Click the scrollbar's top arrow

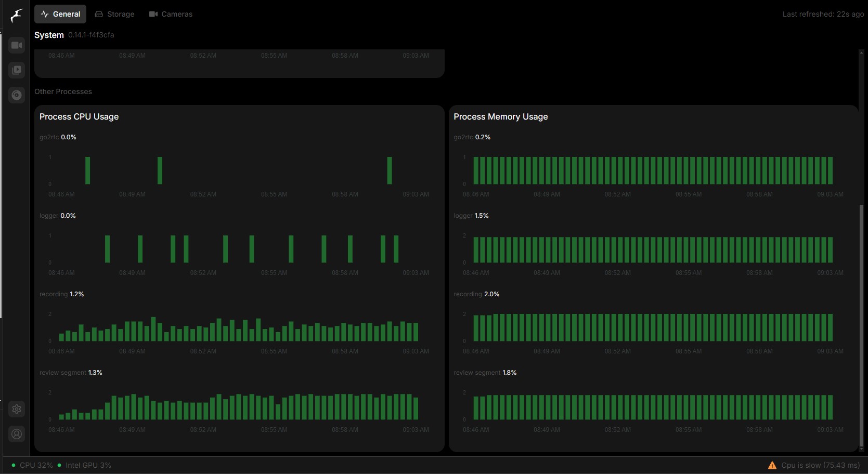pyautogui.click(x=861, y=52)
